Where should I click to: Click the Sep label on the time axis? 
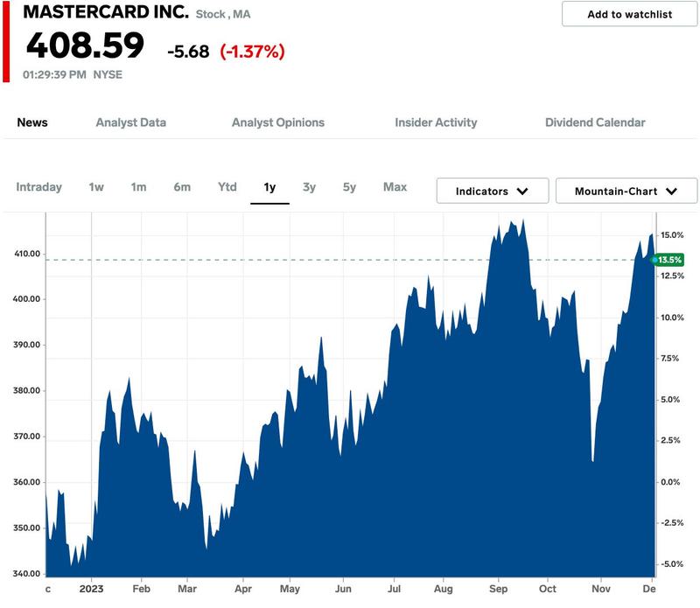pyautogui.click(x=498, y=589)
